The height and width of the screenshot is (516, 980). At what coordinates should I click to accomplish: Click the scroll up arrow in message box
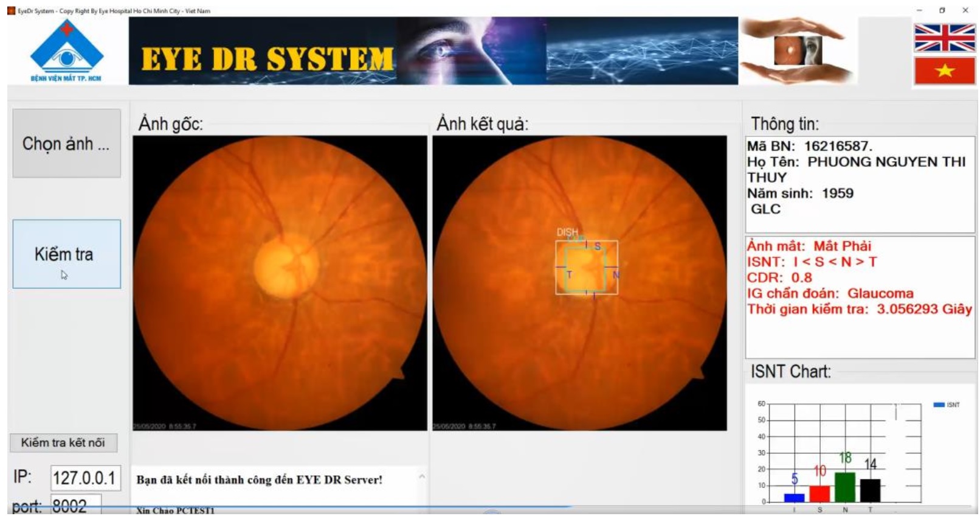(x=422, y=476)
